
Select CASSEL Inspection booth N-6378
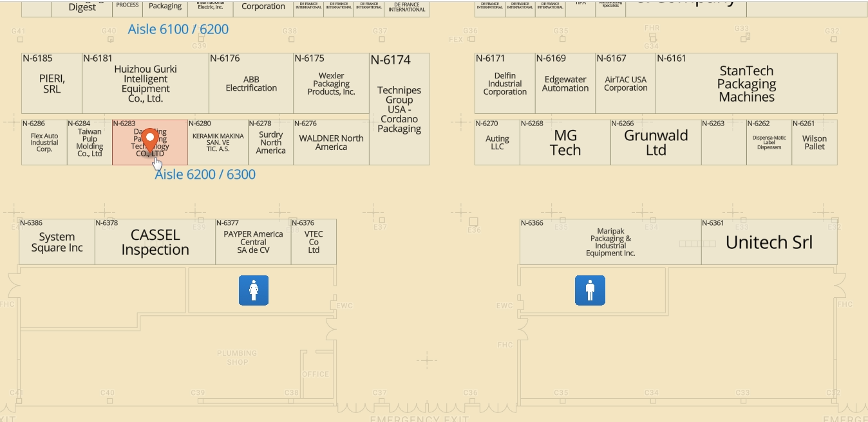coord(155,242)
